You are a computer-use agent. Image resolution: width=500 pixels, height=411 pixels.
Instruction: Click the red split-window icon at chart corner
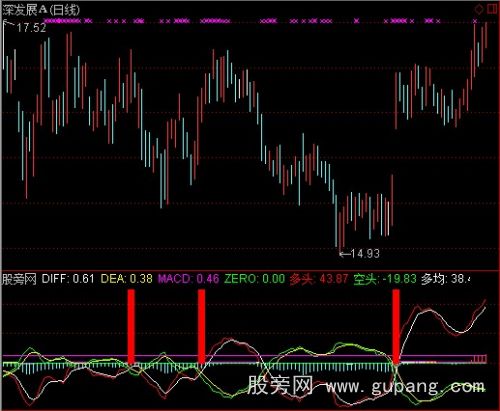pos(492,9)
